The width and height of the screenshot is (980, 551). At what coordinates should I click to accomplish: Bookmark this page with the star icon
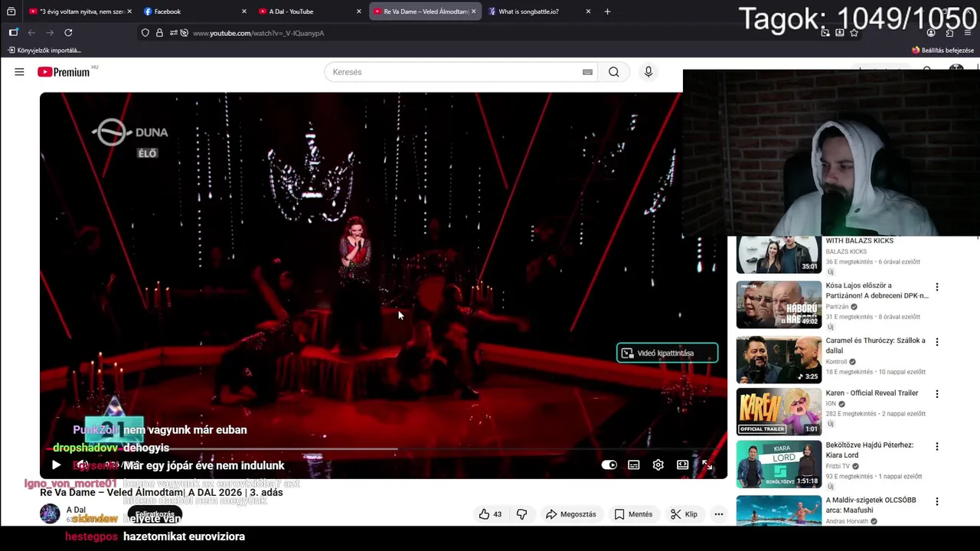(854, 33)
